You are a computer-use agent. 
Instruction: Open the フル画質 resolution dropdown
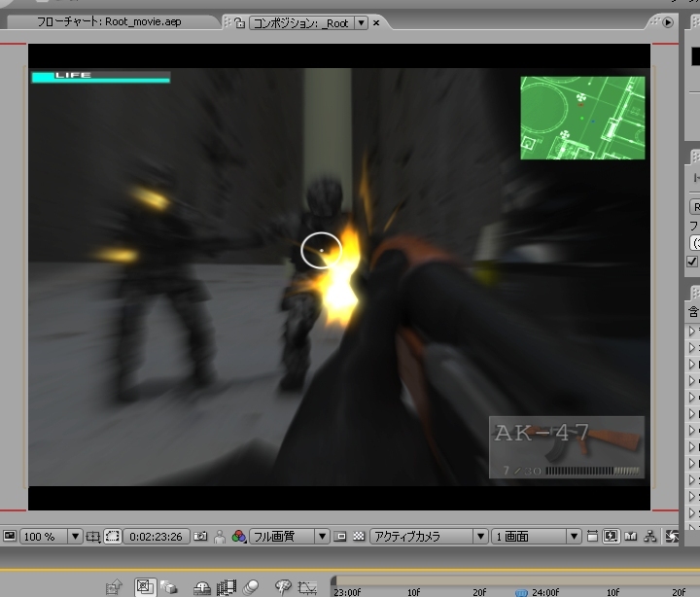[x=290, y=537]
